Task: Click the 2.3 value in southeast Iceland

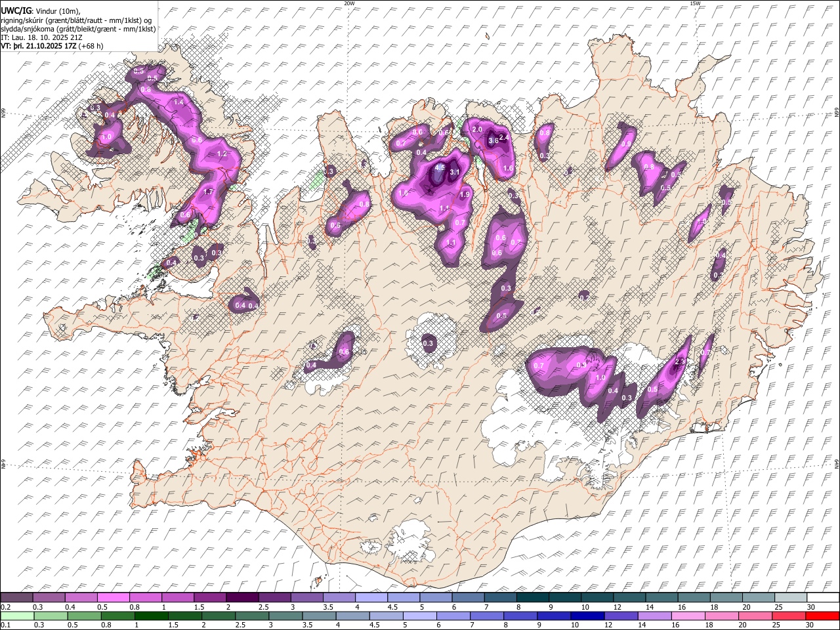Action: tap(680, 362)
